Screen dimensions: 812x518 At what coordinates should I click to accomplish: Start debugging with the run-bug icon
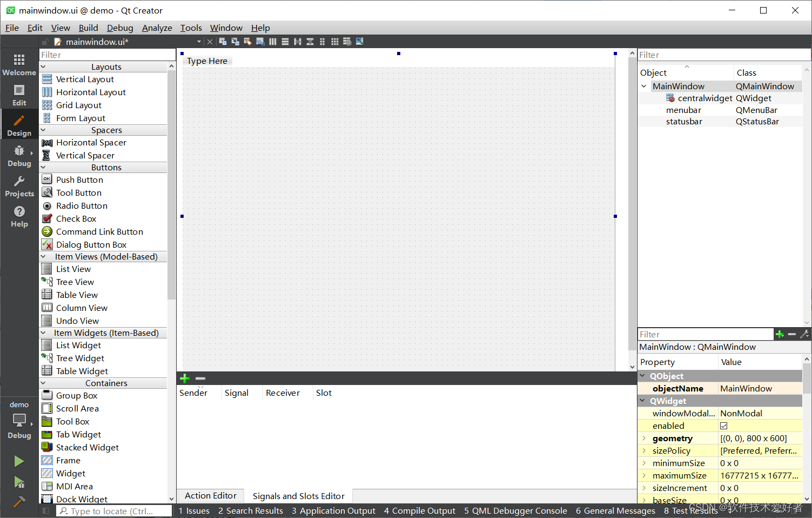coord(19,482)
